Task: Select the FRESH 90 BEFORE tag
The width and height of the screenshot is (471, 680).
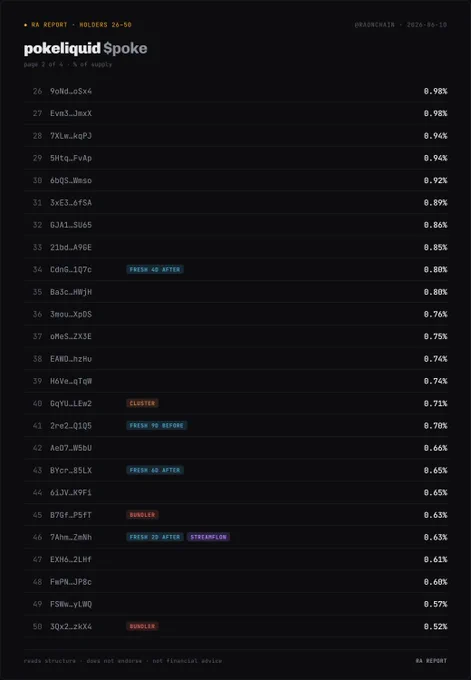Action: point(157,426)
